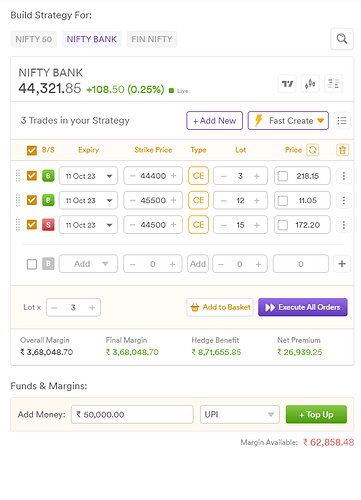
Task: Click the Add Money amount field
Action: [132, 414]
